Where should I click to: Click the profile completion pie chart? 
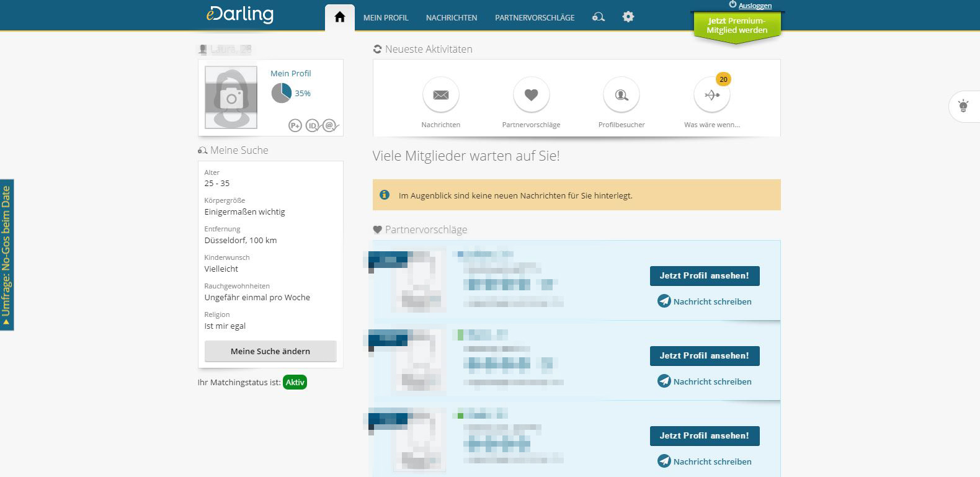(x=282, y=93)
